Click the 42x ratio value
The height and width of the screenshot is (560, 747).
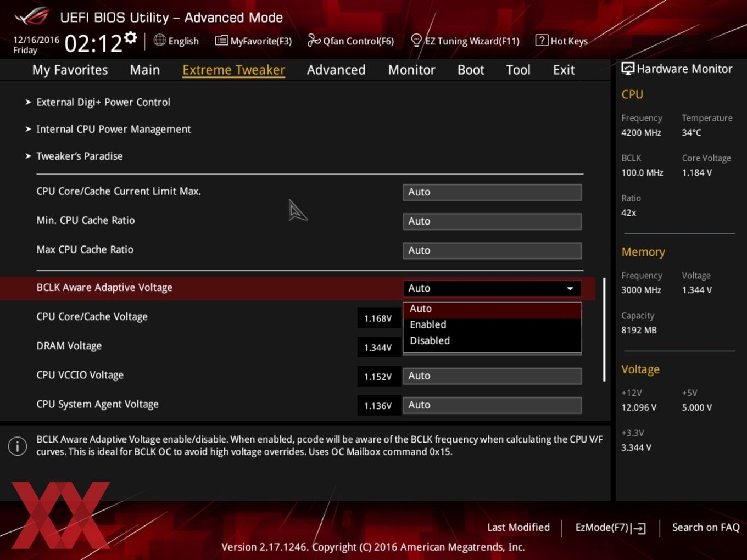(629, 212)
